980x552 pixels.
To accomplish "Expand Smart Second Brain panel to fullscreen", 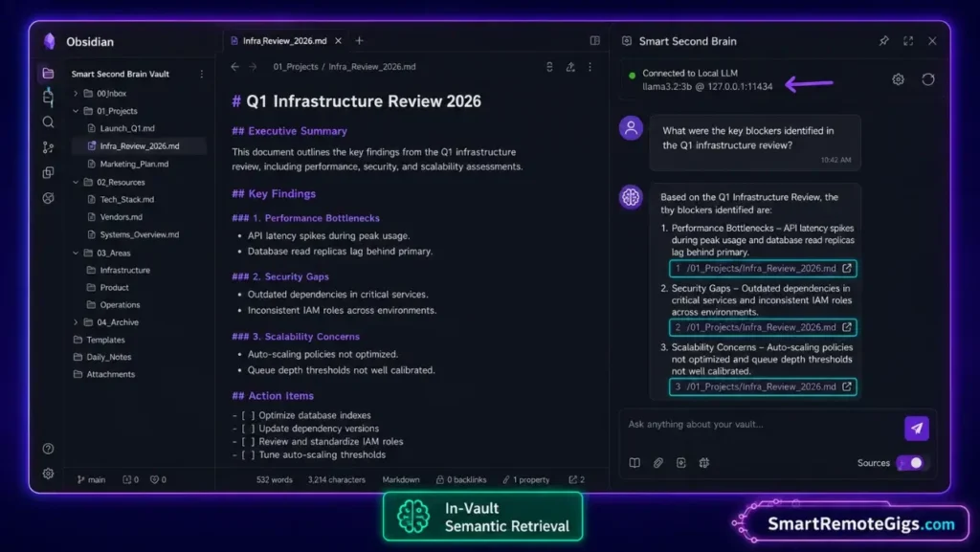I will point(908,40).
